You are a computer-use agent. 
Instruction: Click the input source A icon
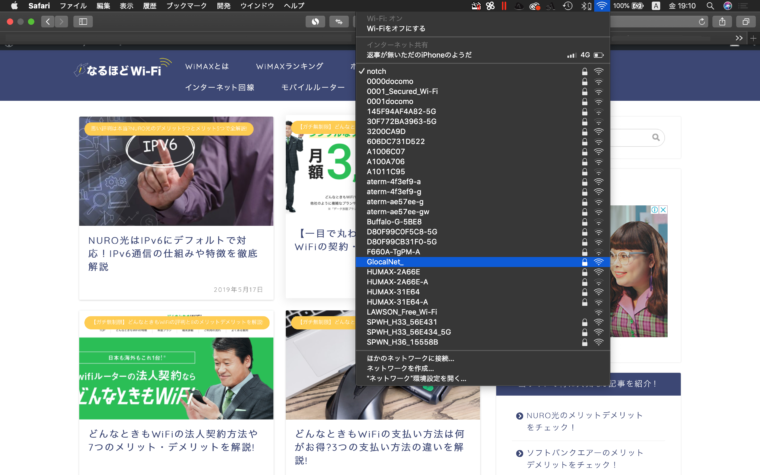(x=656, y=6)
